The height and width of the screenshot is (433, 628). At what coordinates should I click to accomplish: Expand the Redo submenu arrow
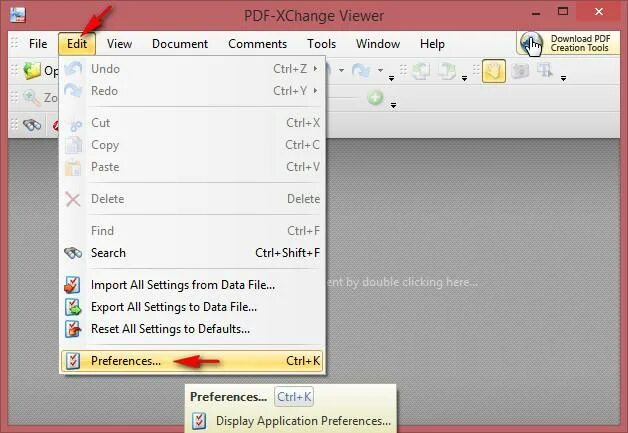point(316,91)
